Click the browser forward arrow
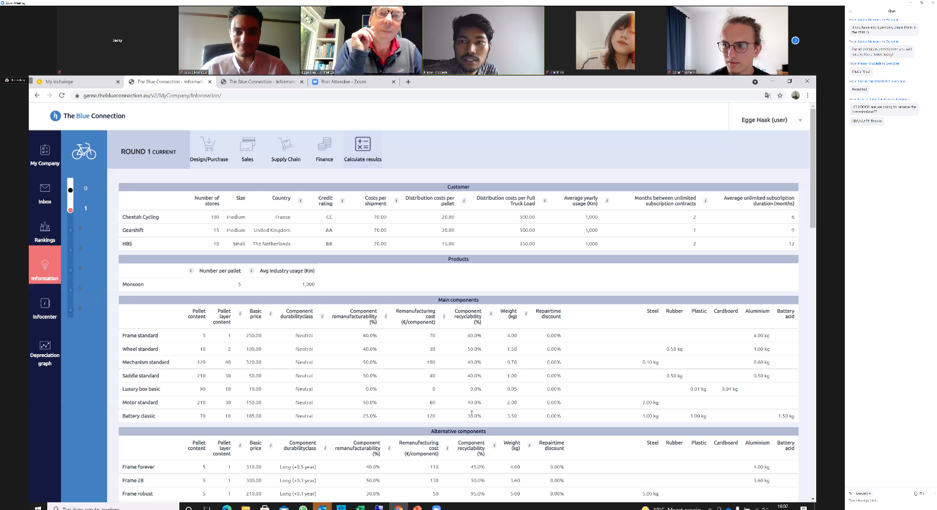Viewport: 937px width, 510px height. (x=50, y=95)
